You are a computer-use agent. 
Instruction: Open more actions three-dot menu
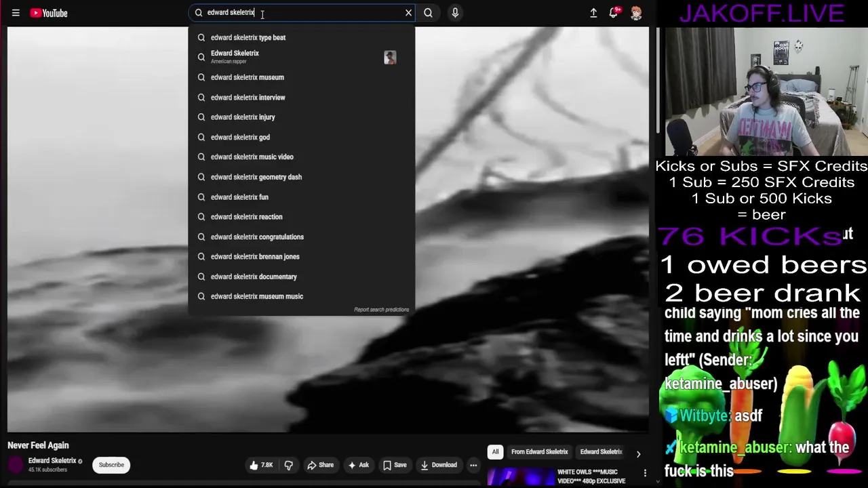[x=473, y=465]
